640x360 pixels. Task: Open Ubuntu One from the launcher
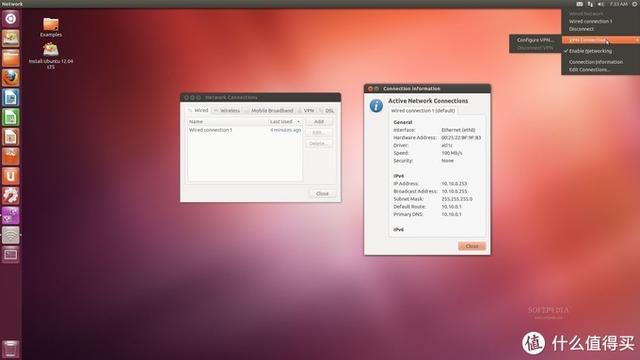pyautogui.click(x=11, y=176)
